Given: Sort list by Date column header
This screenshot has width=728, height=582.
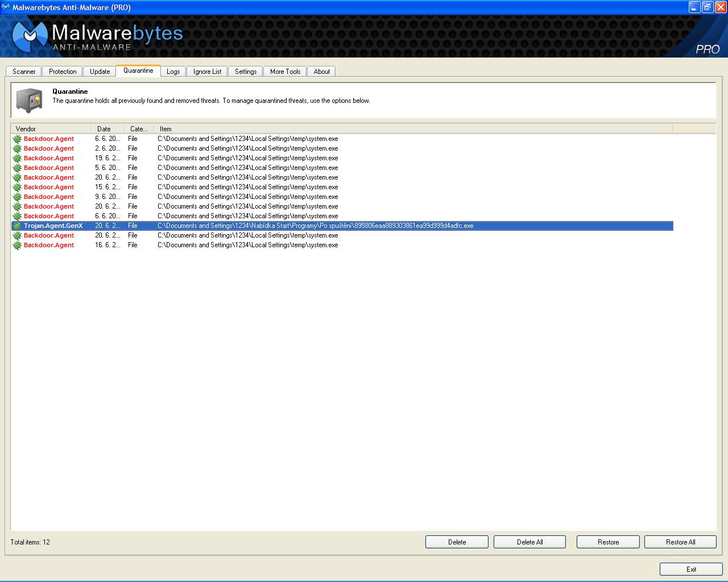Looking at the screenshot, I should click(107, 129).
